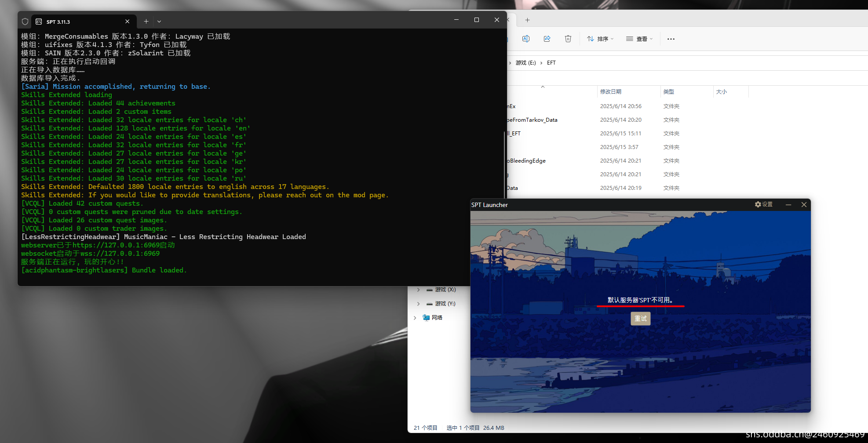868x443 pixels.
Task: Click the websocket wss://127.0.0.1:6969 line
Action: point(91,254)
